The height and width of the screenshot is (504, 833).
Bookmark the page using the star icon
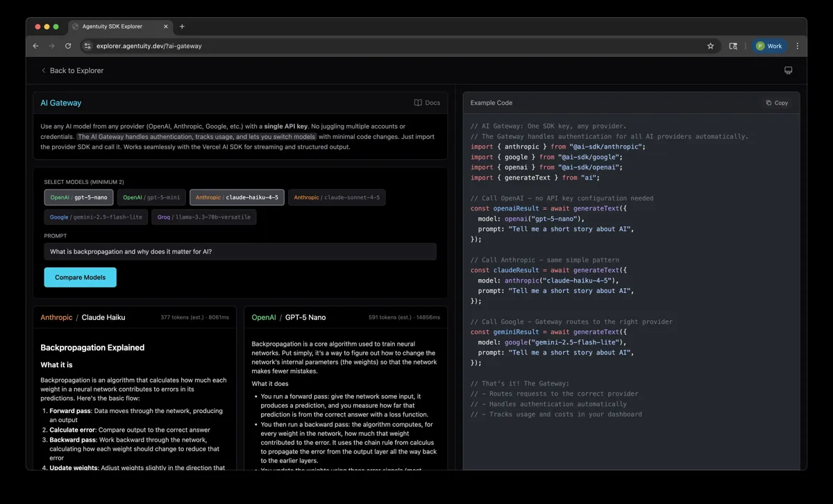(710, 46)
